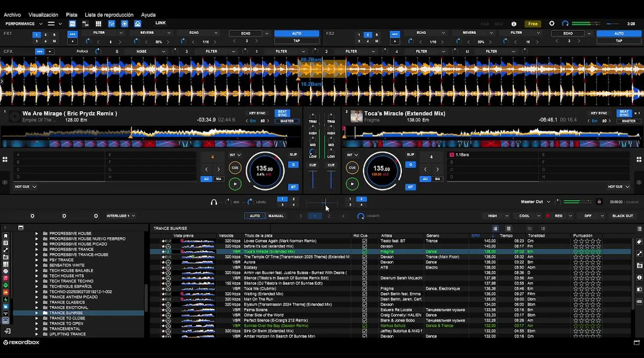
Task: Select the TRANCE SUNRISE playlist
Action: click(66, 313)
